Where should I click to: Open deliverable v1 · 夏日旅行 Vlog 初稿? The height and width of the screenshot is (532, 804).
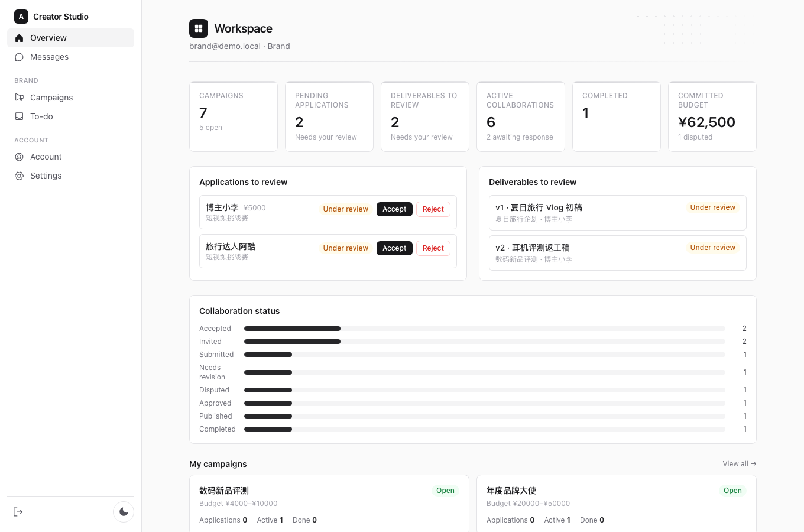618,213
